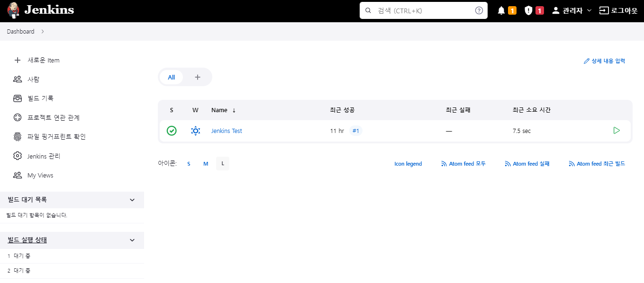
Task: Click the Name column sort arrow
Action: (x=234, y=110)
